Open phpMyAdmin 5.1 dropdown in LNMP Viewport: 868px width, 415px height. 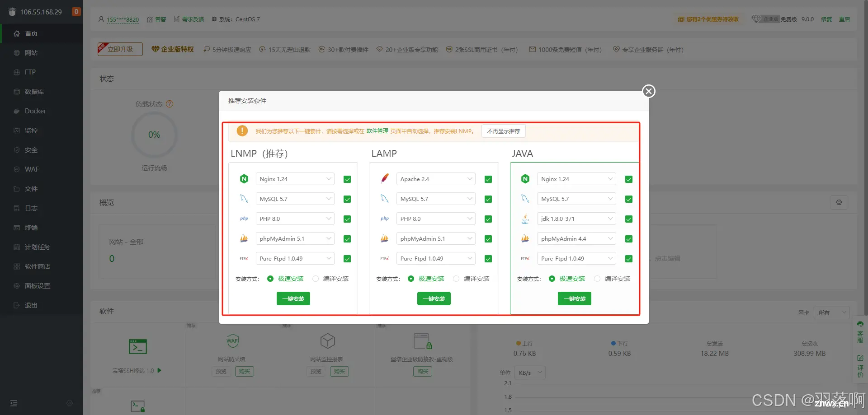tap(295, 238)
